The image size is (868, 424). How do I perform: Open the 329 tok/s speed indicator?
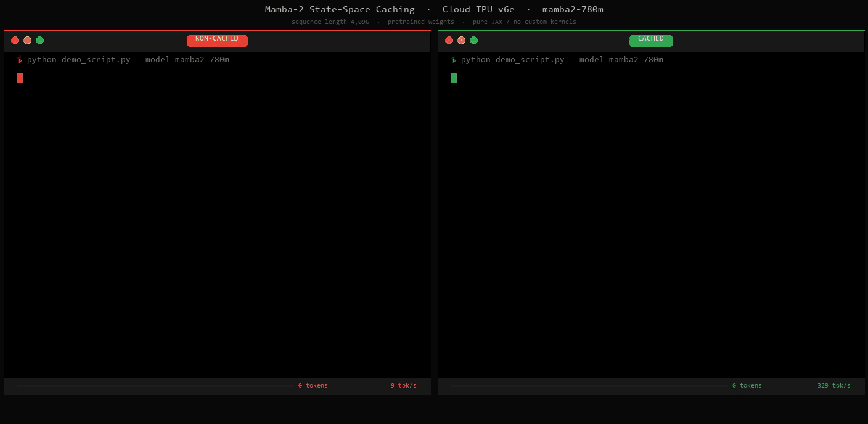pyautogui.click(x=833, y=385)
